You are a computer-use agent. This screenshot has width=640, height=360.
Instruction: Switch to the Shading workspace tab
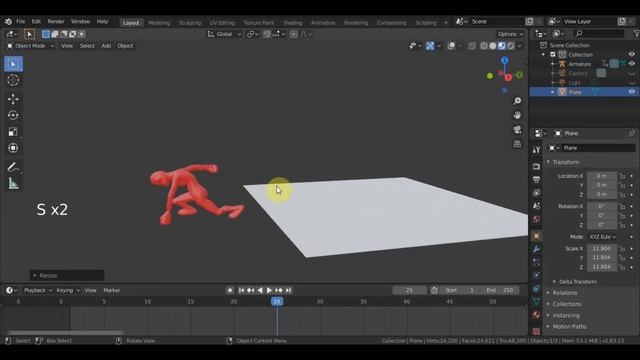293,23
